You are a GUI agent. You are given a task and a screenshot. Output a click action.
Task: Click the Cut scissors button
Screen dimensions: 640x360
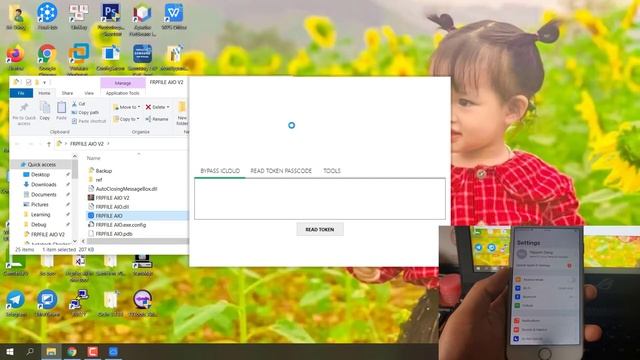79,104
